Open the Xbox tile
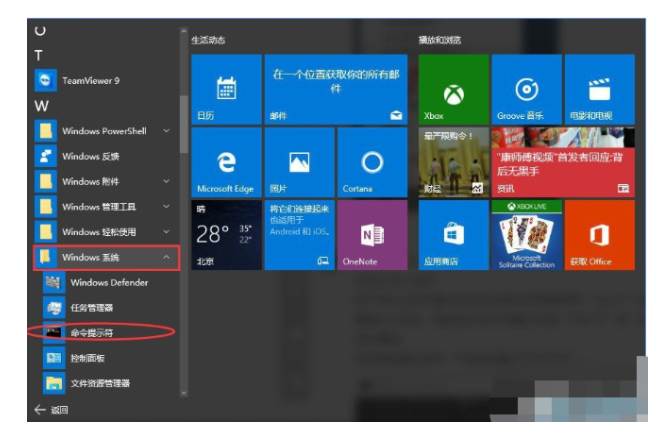 454,88
